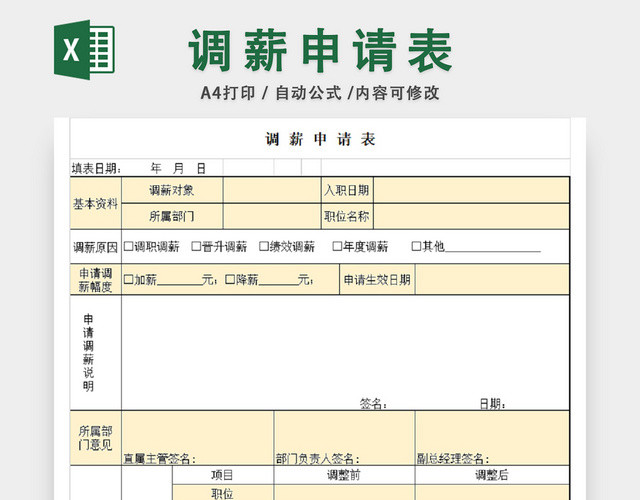Click the 年 月 日 date text

pyautogui.click(x=178, y=168)
